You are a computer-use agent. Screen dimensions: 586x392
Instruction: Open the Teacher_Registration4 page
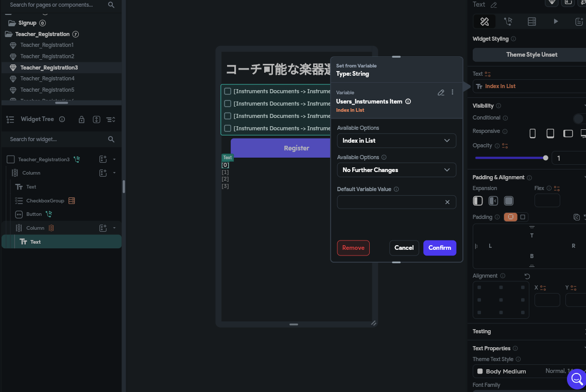pyautogui.click(x=47, y=78)
